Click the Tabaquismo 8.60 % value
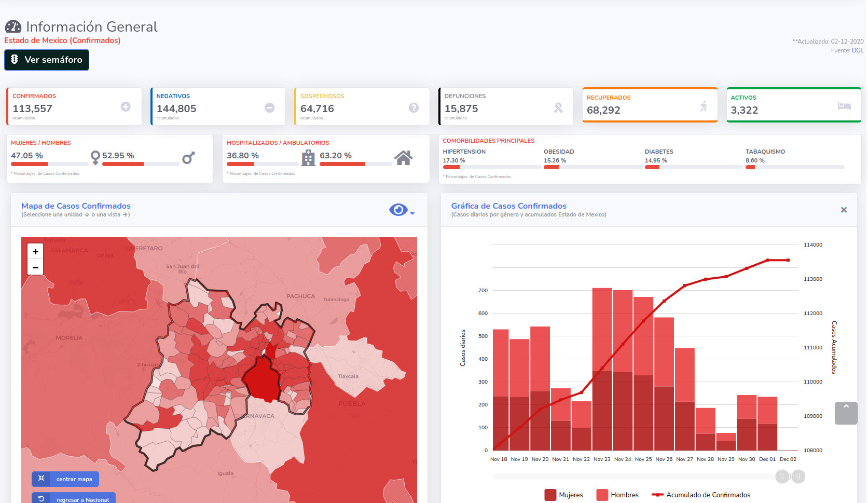Screen dimensions: 868x503 (x=755, y=160)
